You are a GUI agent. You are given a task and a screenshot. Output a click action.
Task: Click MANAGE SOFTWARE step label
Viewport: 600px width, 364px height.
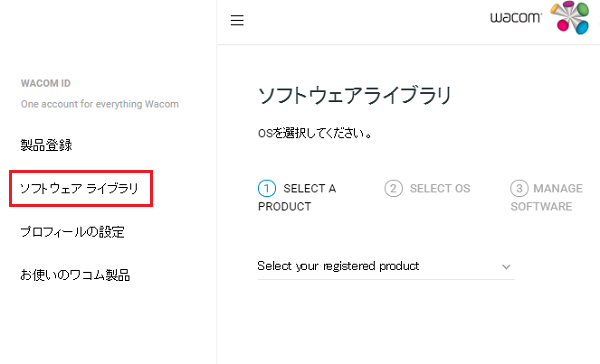pos(546,197)
